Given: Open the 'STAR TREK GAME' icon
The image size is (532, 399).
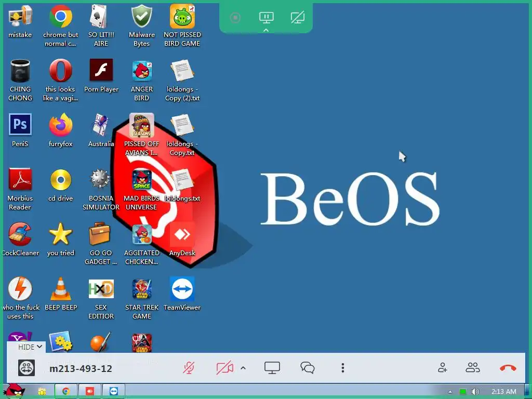Looking at the screenshot, I should coord(141,289).
